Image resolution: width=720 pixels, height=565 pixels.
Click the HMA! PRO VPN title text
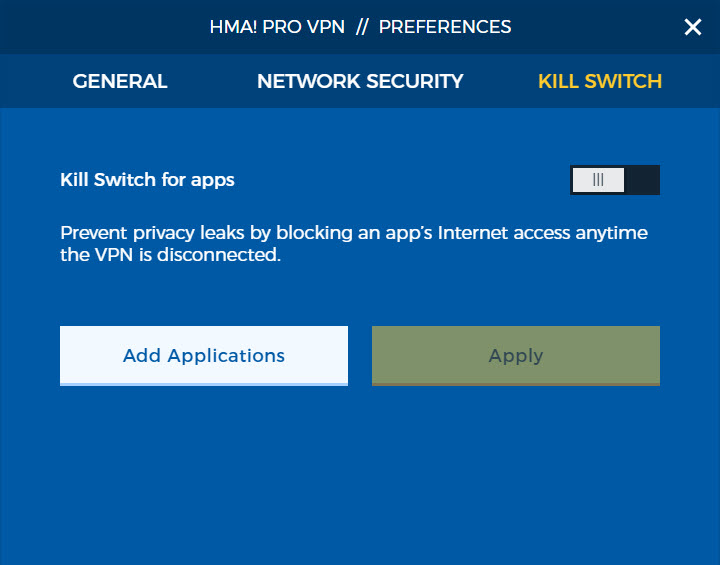(277, 27)
